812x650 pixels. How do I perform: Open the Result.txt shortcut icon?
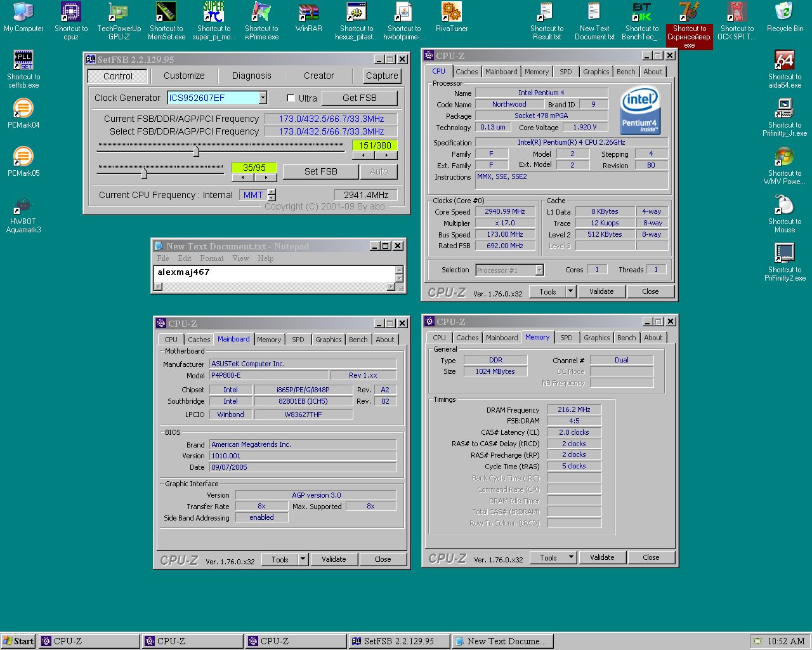(547, 21)
